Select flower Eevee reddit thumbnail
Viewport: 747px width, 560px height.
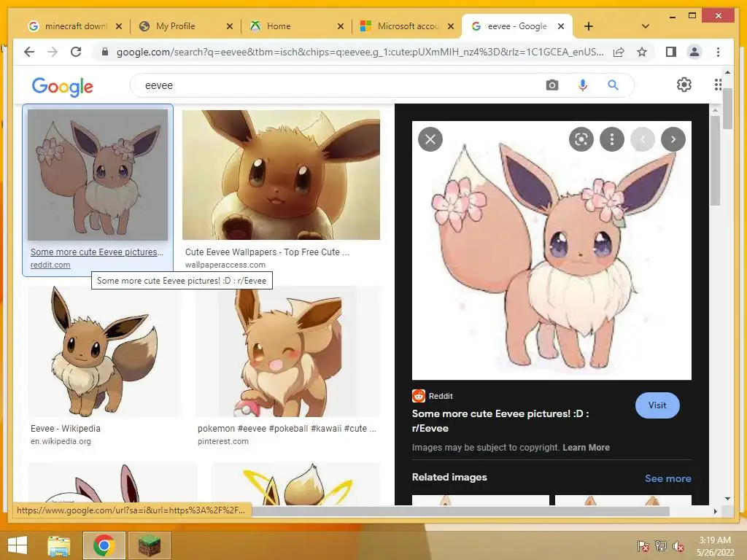pos(98,175)
